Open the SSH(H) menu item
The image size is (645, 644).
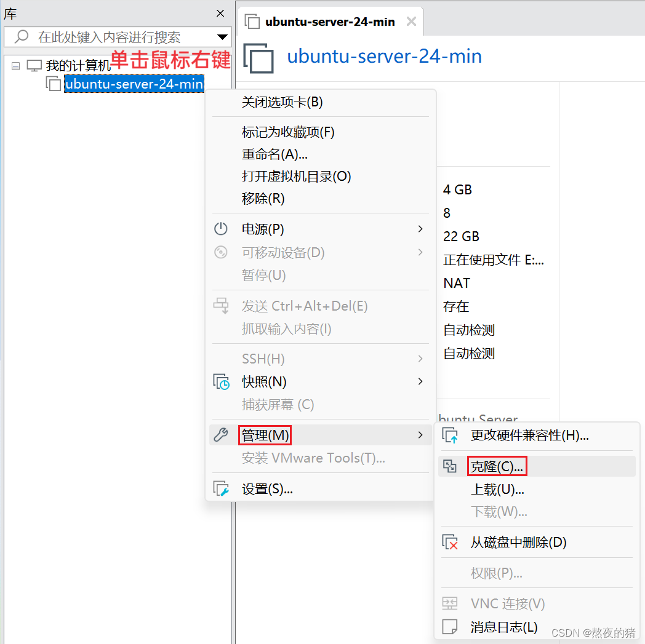point(321,359)
